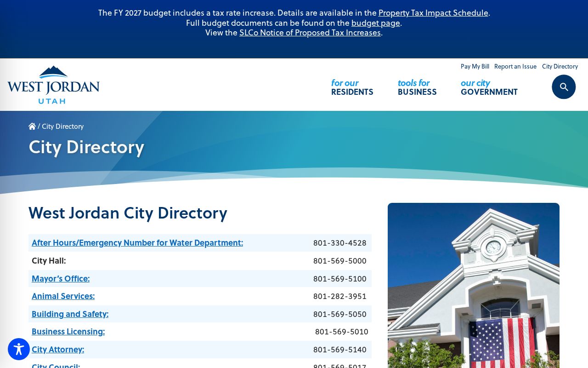Click Business Licensing number 801-569-5010
This screenshot has width=588, height=368.
[342, 332]
